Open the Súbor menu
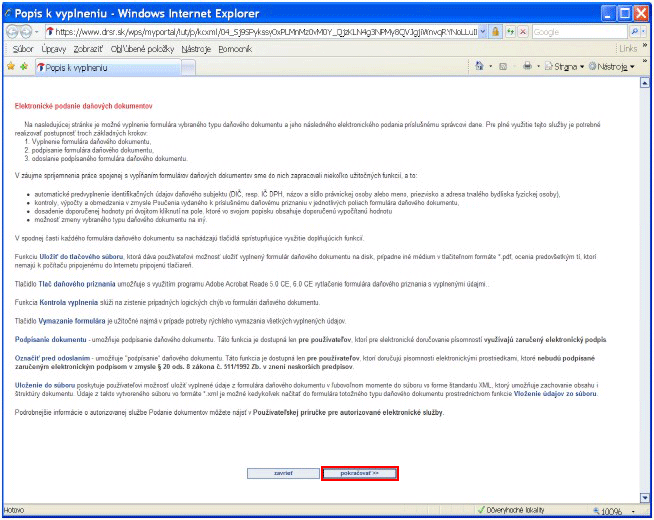The image size is (654, 520). 23,49
